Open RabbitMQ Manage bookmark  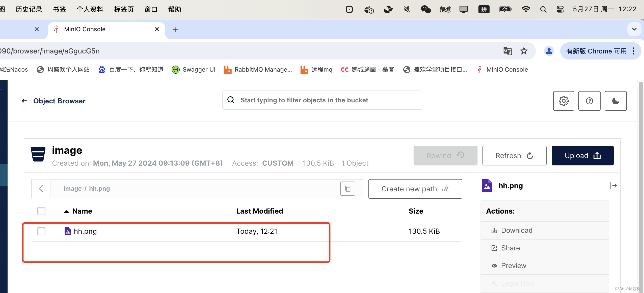point(258,69)
